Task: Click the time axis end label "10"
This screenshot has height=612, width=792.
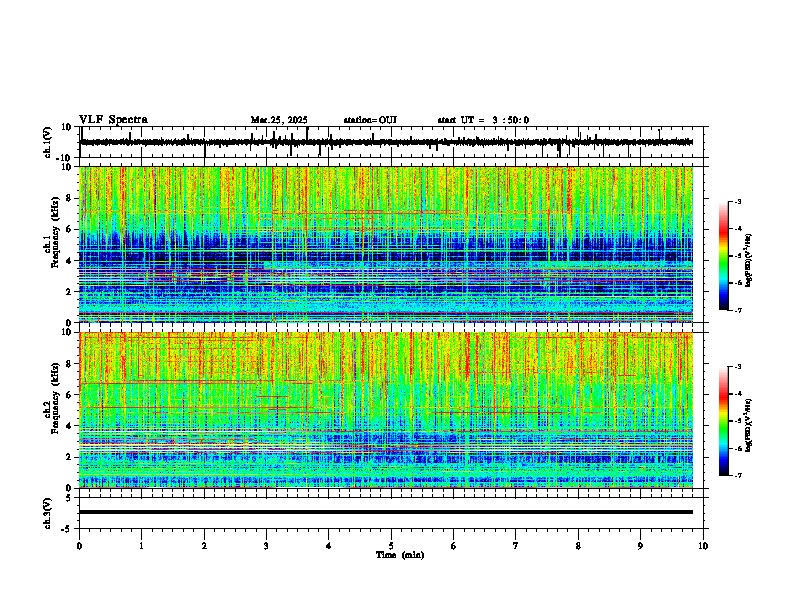Action: tap(703, 546)
